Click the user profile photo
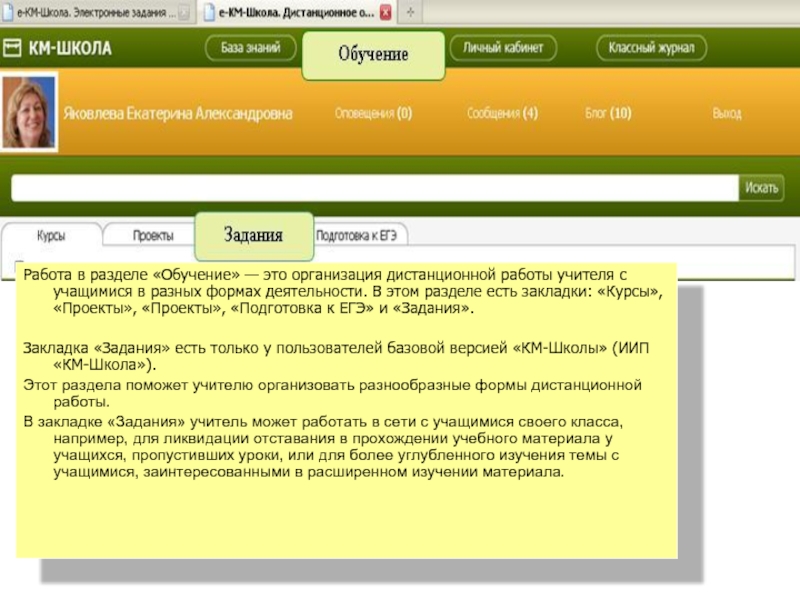The height and width of the screenshot is (600, 800). pyautogui.click(x=29, y=112)
